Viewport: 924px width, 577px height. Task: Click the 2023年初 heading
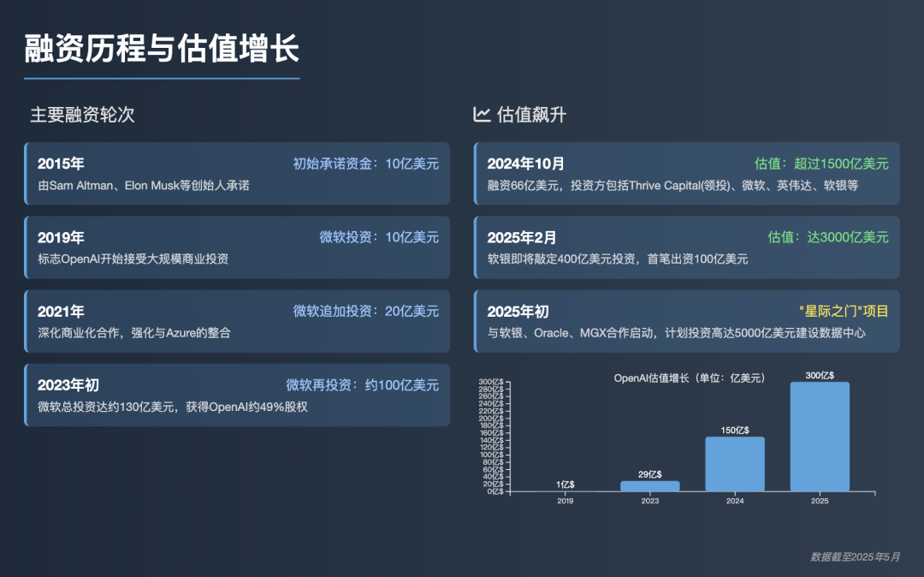tap(68, 385)
